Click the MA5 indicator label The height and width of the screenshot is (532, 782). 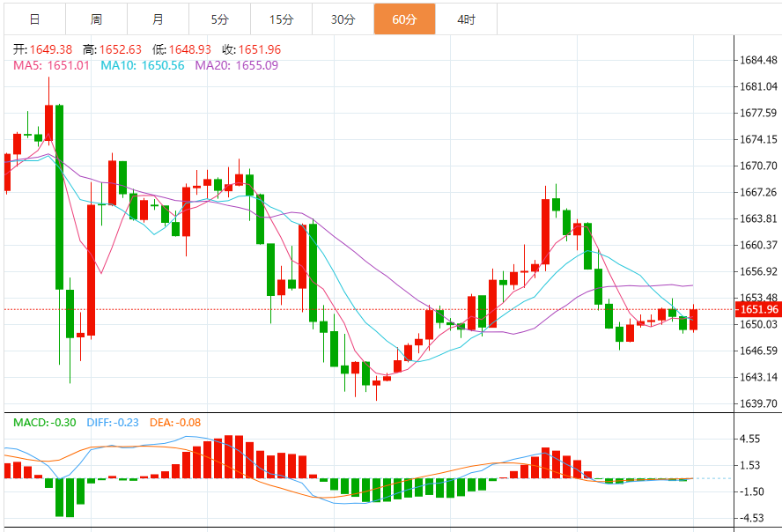(x=51, y=65)
